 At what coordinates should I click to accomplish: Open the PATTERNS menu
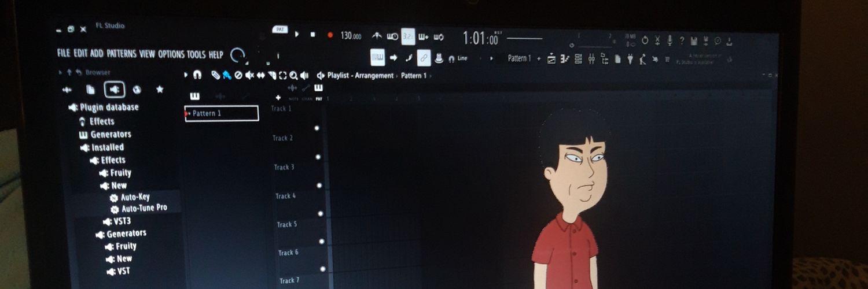tap(122, 53)
